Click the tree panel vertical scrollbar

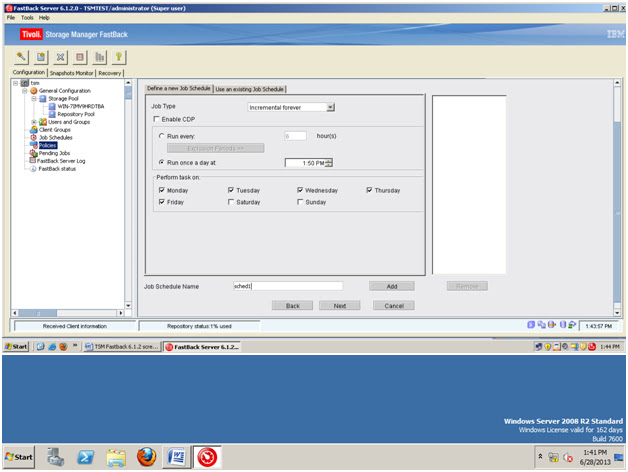point(128,194)
